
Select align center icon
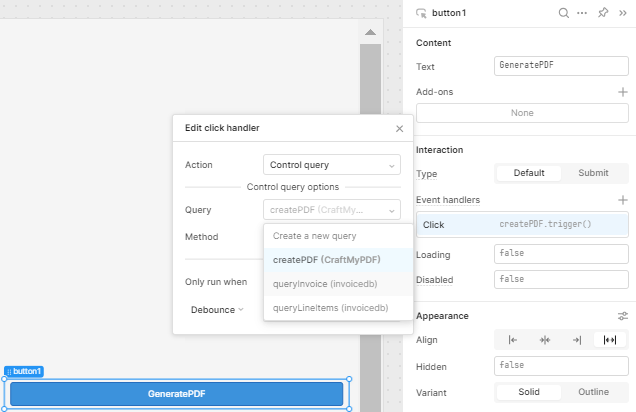click(545, 340)
